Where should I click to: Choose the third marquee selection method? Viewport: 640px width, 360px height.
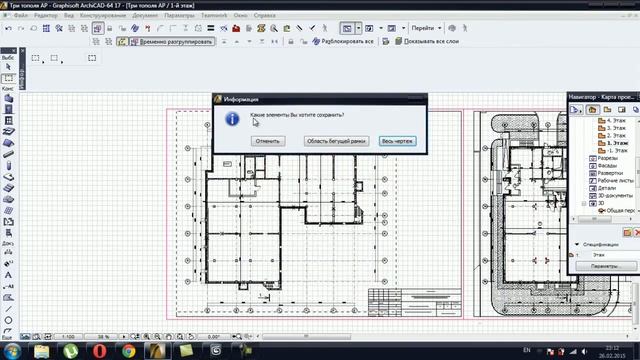tap(92, 58)
